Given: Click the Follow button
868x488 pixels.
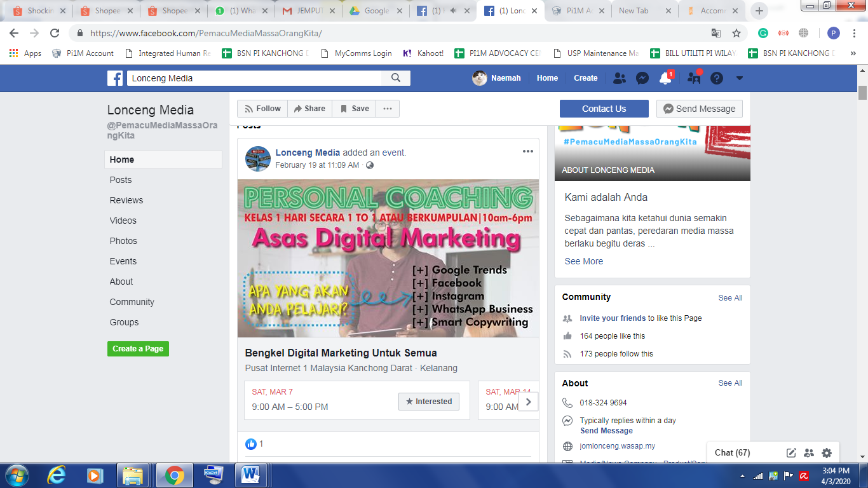Looking at the screenshot, I should [262, 109].
